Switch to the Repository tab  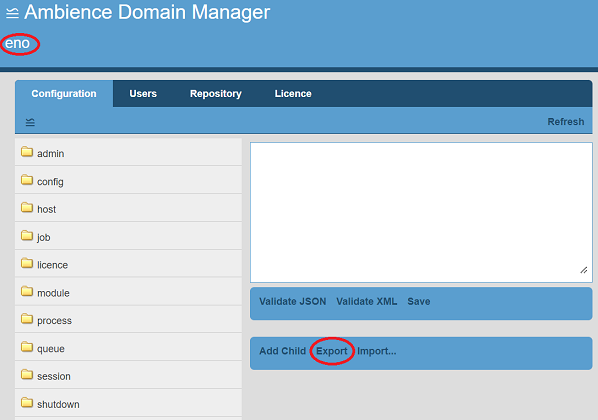(x=215, y=93)
